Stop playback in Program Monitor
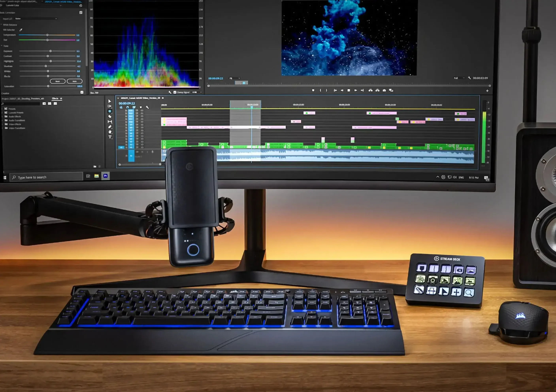Viewport: 556px width, 392px height. click(349, 90)
